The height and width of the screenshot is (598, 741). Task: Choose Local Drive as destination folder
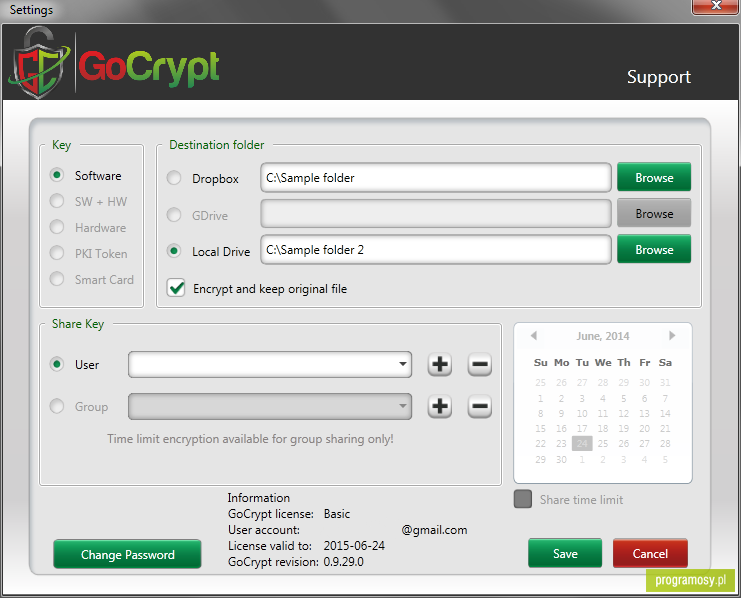click(x=174, y=251)
